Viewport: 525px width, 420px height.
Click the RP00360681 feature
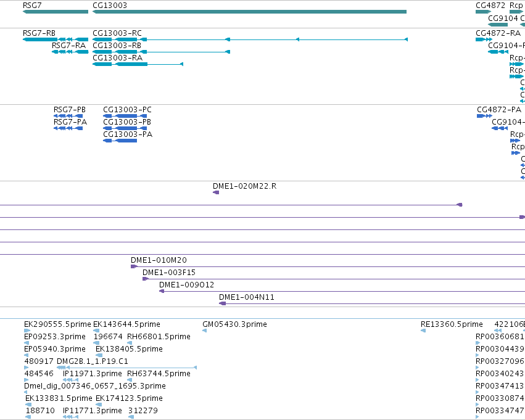click(x=477, y=343)
